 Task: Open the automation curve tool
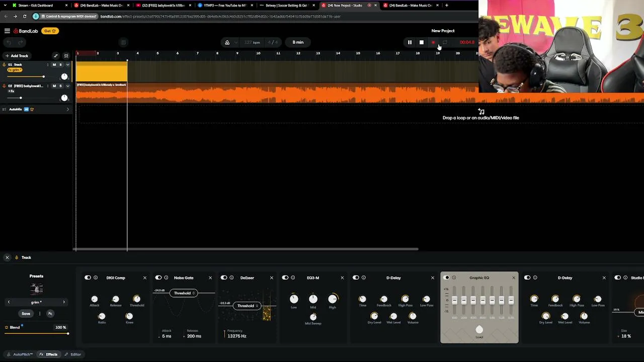pyautogui.click(x=56, y=56)
